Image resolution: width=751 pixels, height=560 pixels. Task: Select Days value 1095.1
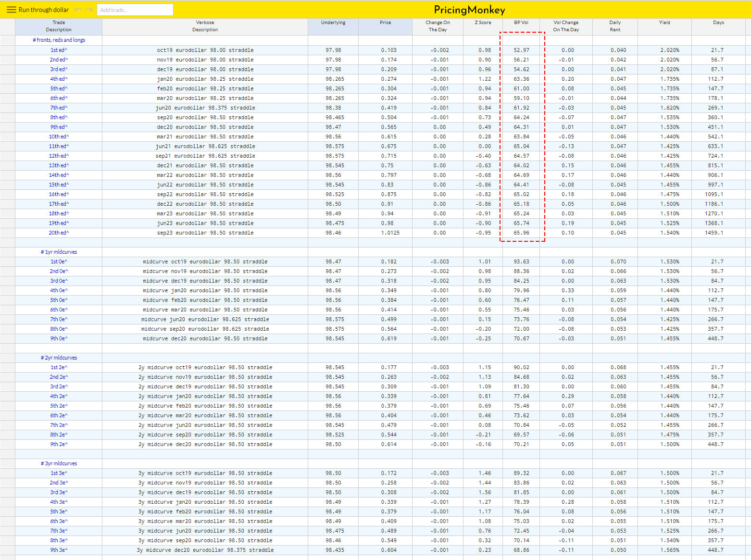(718, 194)
